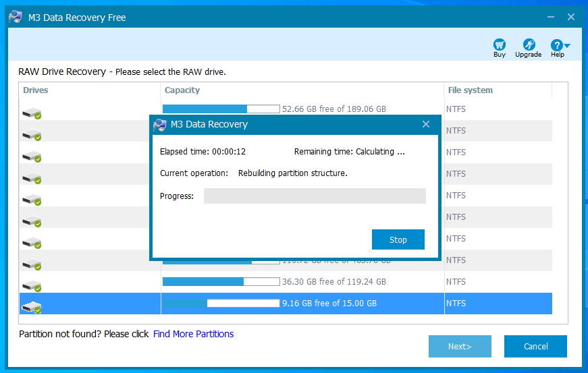Click the M3 Data Recovery dialog icon

tap(160, 124)
